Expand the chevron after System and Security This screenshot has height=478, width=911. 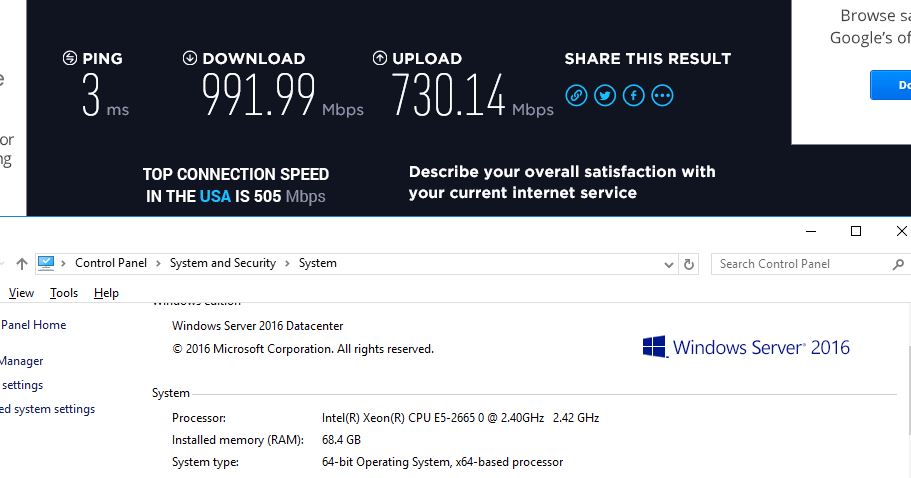286,263
